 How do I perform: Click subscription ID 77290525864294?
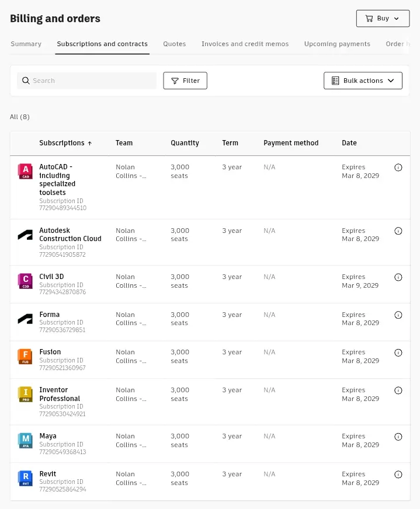point(63,490)
